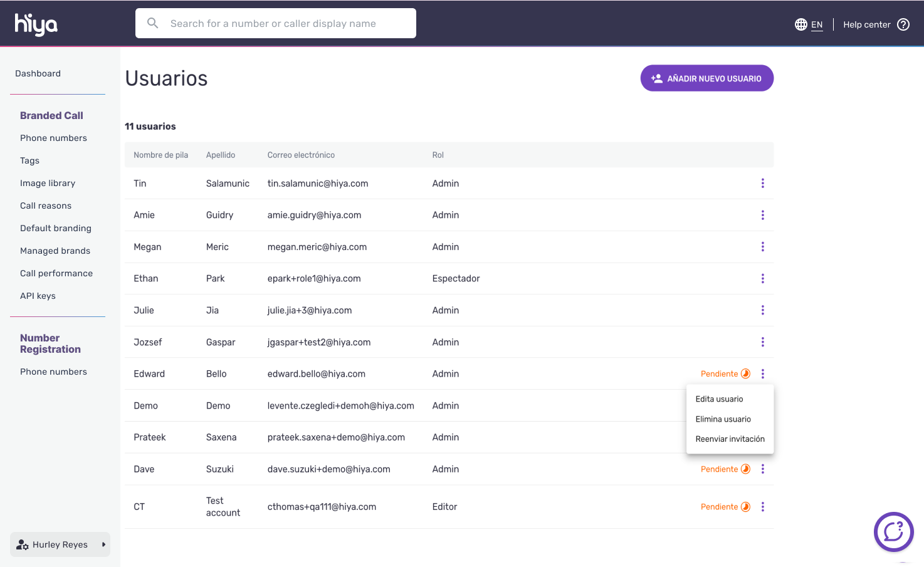Open Image library in sidebar
Screen dimensions: 924x567
[x=48, y=183]
